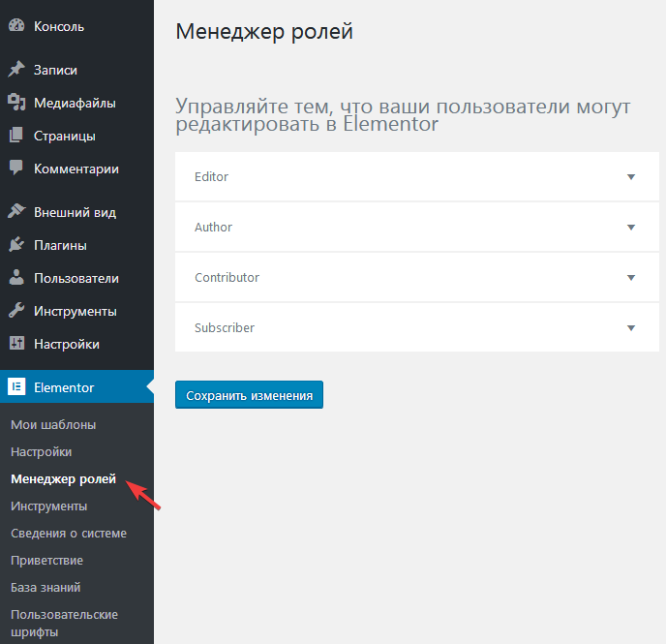Click Сохранить изменения button
666x644 pixels.
250,395
